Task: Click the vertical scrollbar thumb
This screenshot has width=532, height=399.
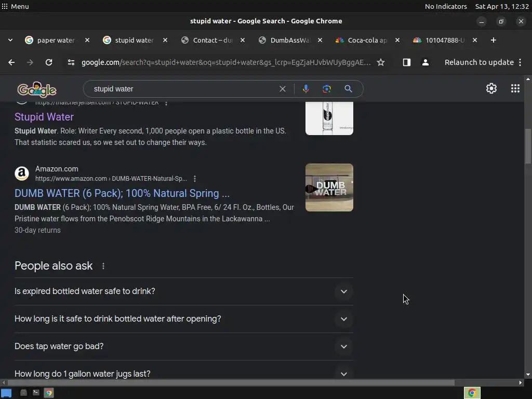Action: coord(528,146)
